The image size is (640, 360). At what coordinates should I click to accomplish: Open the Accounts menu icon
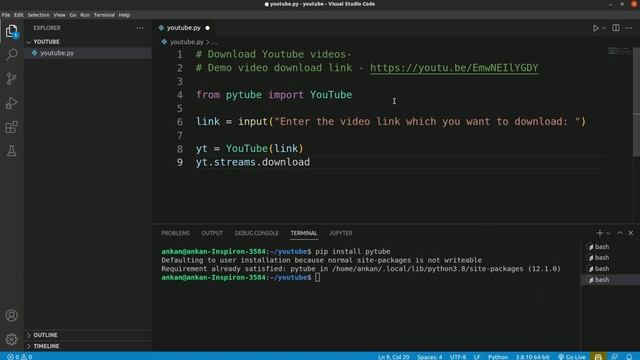pos(11,316)
